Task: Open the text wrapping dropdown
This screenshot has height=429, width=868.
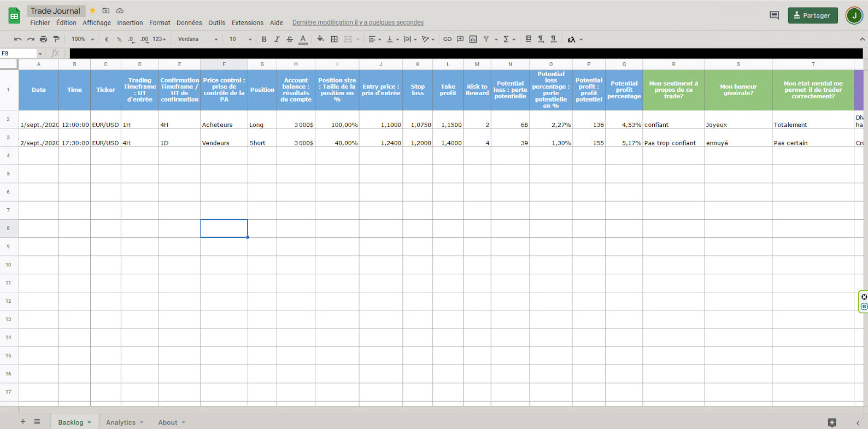Action: pos(410,39)
